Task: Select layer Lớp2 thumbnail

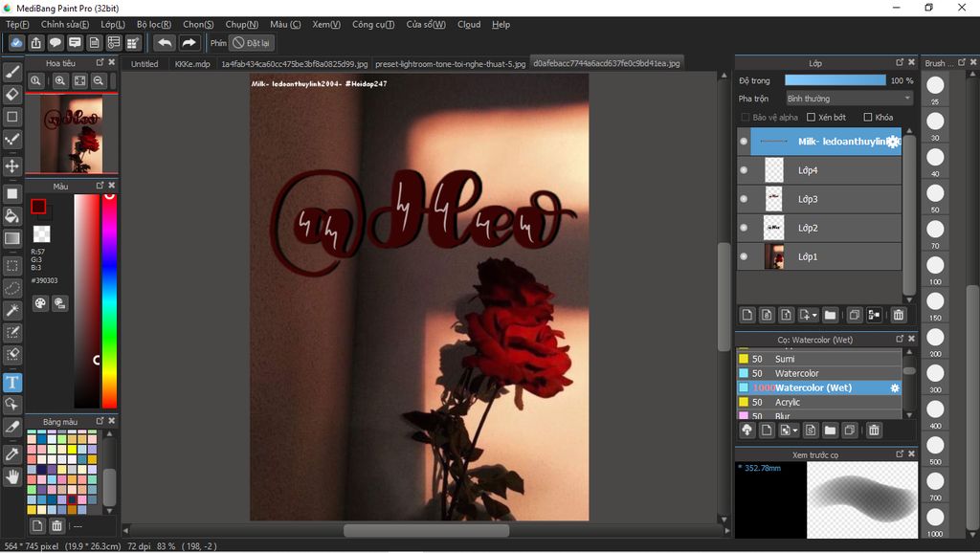Action: (773, 228)
